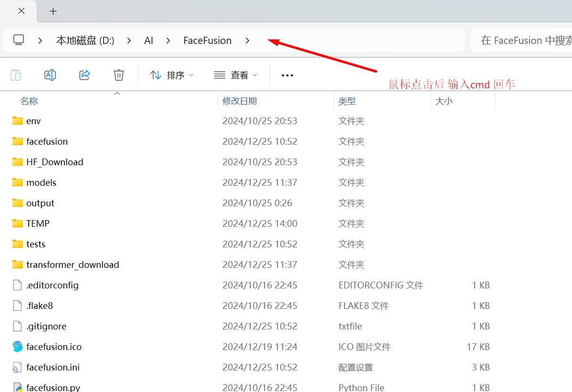Viewport: 572px width, 392px height.
Task: Click the facefusion.py Python file icon
Action: coord(18,387)
